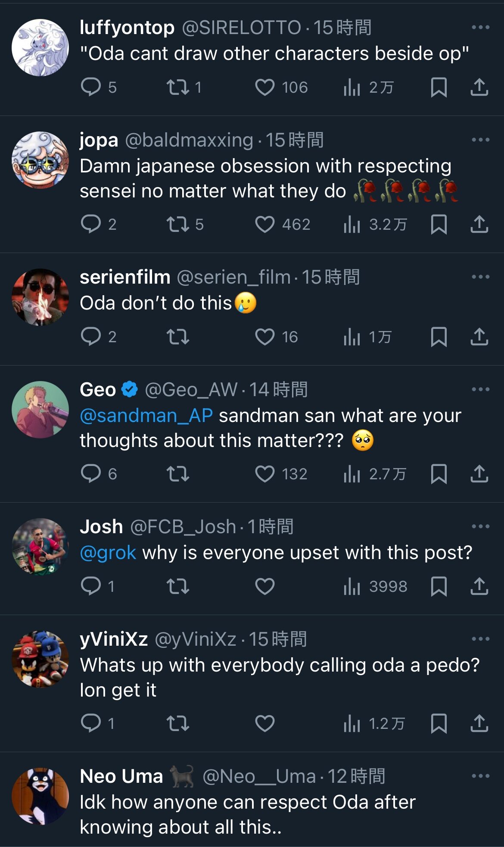Open more options on luffyontop's tweet

coord(480,28)
